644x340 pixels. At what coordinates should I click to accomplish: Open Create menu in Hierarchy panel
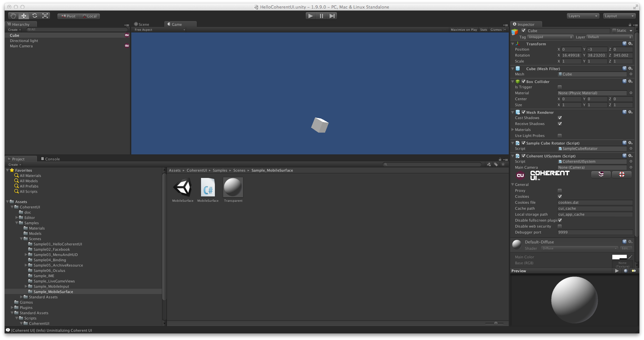[14, 30]
